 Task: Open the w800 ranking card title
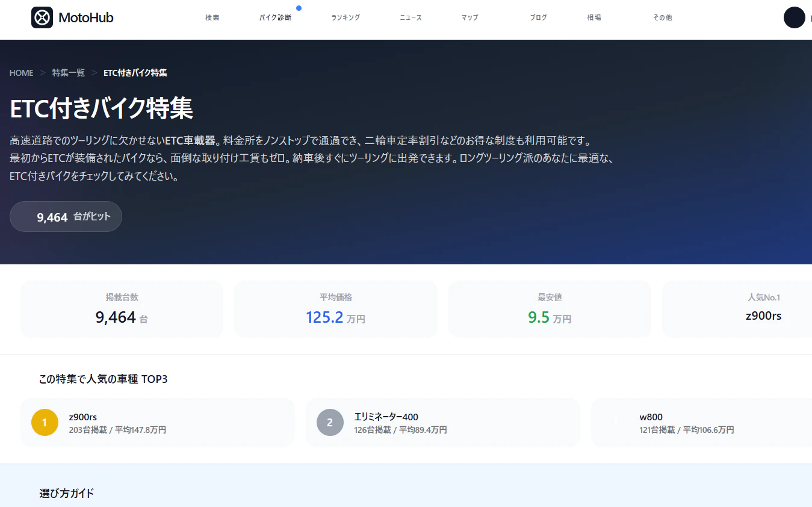tap(651, 417)
